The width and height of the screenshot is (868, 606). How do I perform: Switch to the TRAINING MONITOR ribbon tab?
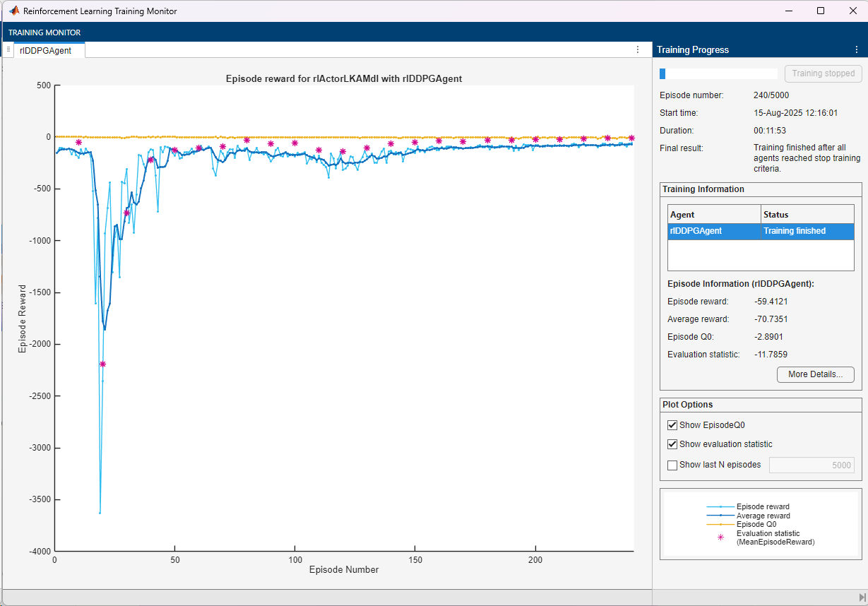click(44, 32)
